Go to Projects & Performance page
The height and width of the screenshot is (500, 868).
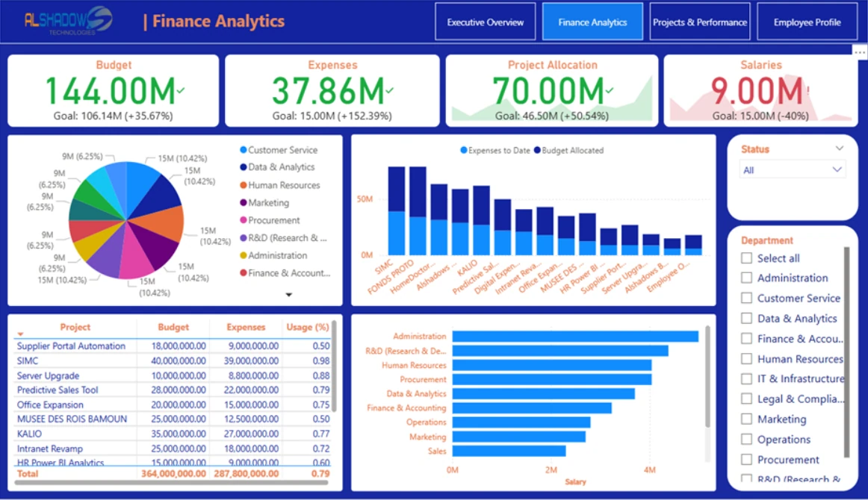700,22
